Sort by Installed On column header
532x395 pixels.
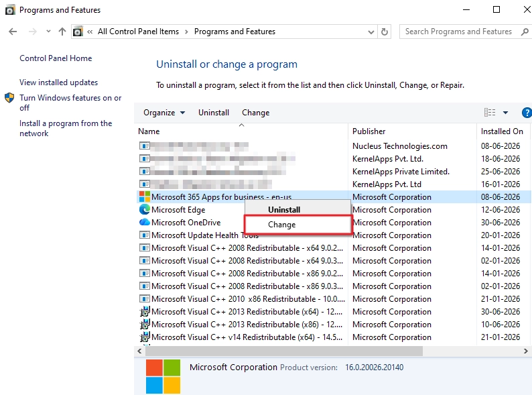tap(502, 131)
